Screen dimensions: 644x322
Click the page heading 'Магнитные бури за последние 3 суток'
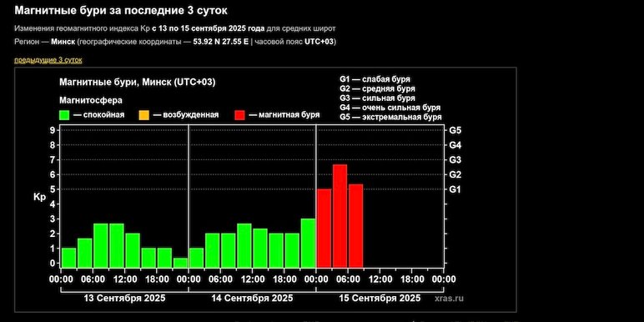[x=121, y=11]
